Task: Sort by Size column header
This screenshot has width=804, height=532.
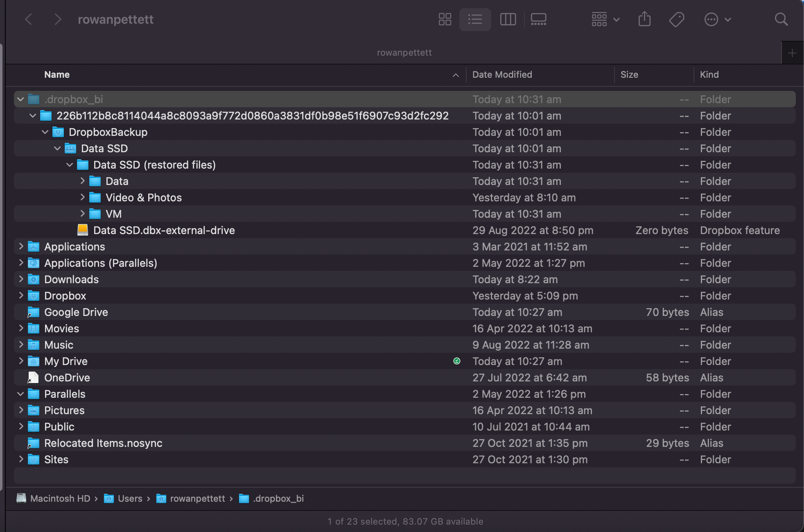Action: pyautogui.click(x=629, y=74)
